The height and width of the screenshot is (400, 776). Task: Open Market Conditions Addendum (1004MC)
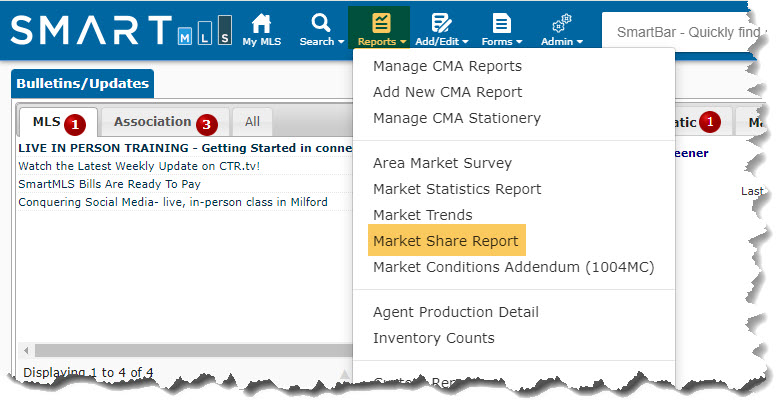point(514,267)
